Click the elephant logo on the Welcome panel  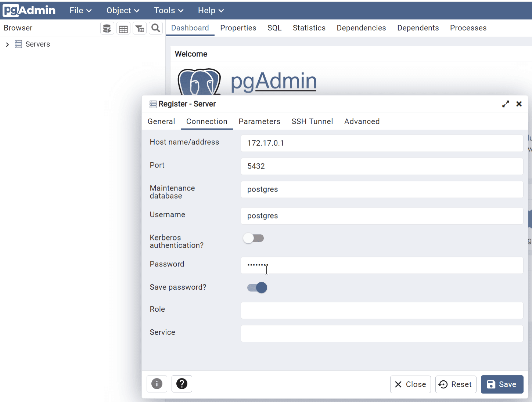199,82
